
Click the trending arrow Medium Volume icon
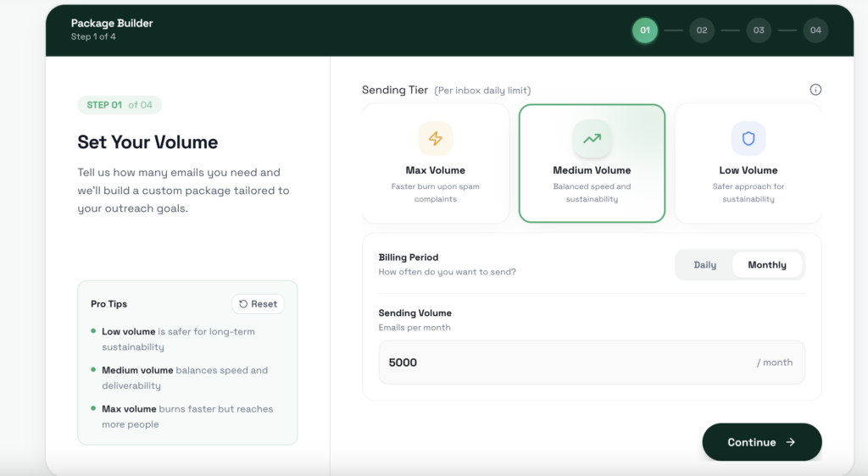point(592,138)
